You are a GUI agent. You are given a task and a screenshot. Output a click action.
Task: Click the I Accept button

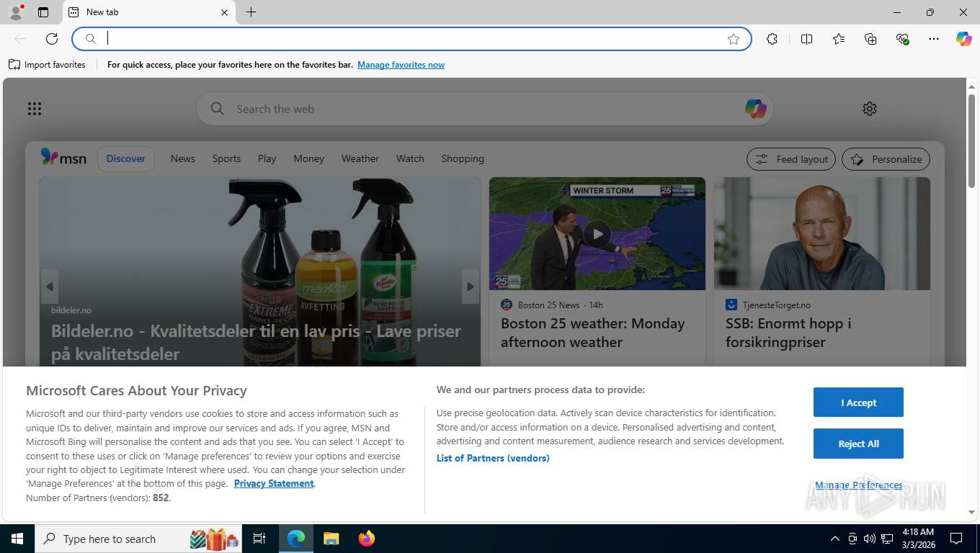pos(858,403)
